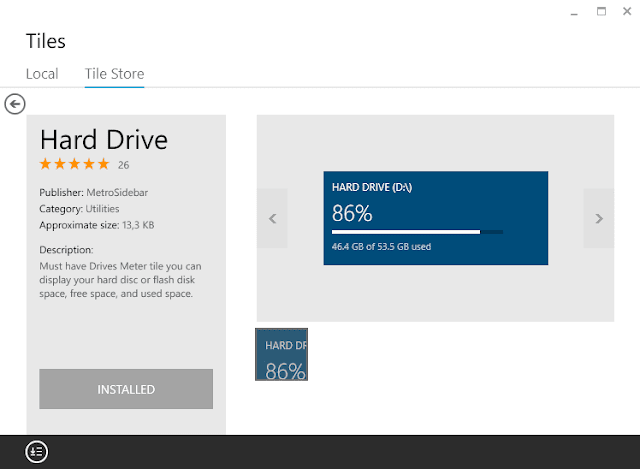The image size is (640, 469).
Task: Click the Utilities category value
Action: 102,209
